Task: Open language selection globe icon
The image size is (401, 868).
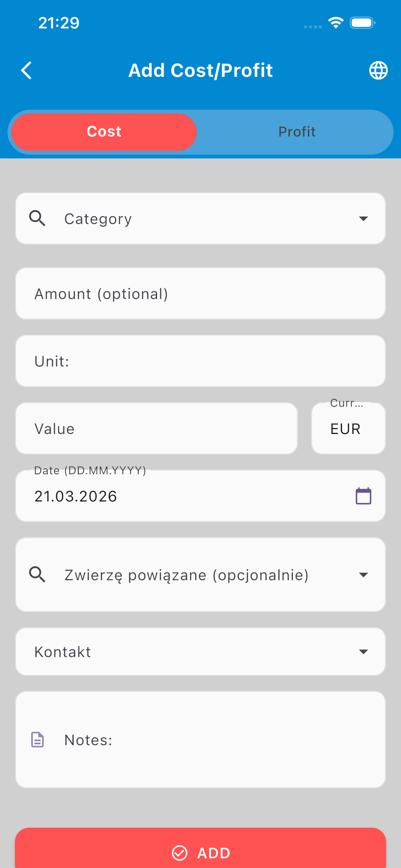Action: 378,70
